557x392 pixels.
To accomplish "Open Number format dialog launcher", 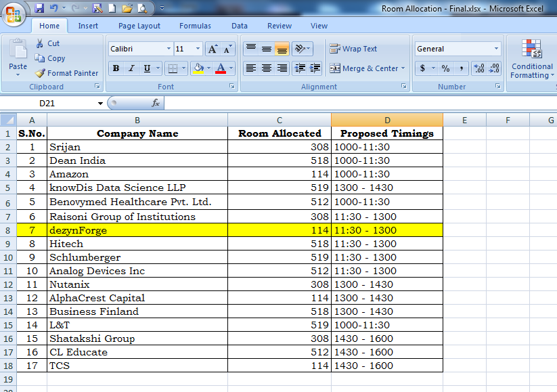I will (497, 86).
